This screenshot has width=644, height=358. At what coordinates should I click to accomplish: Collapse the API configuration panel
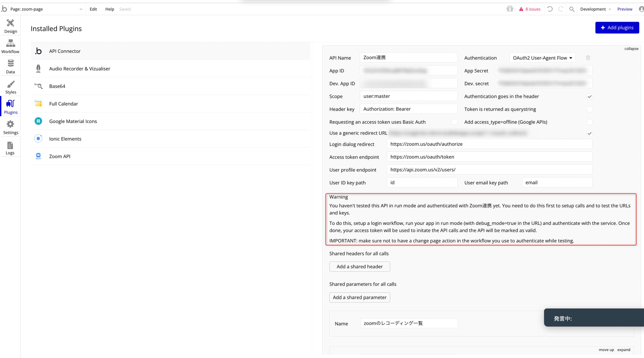point(631,49)
